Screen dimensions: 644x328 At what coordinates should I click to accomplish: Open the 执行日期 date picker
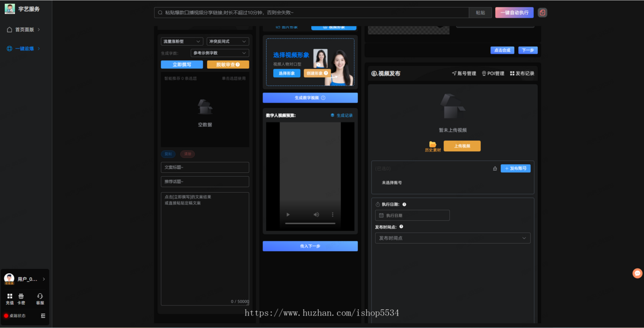coord(412,215)
